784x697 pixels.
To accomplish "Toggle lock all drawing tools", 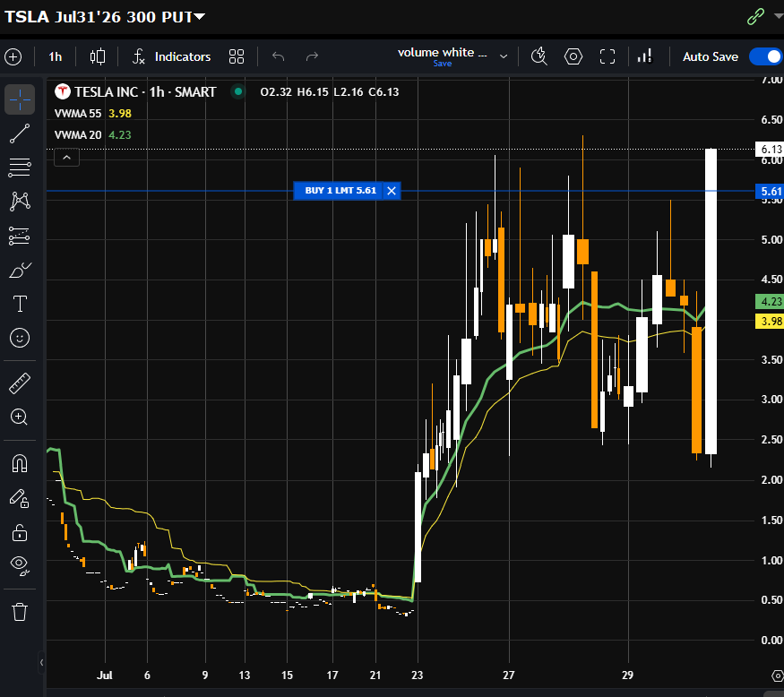I will pyautogui.click(x=20, y=532).
